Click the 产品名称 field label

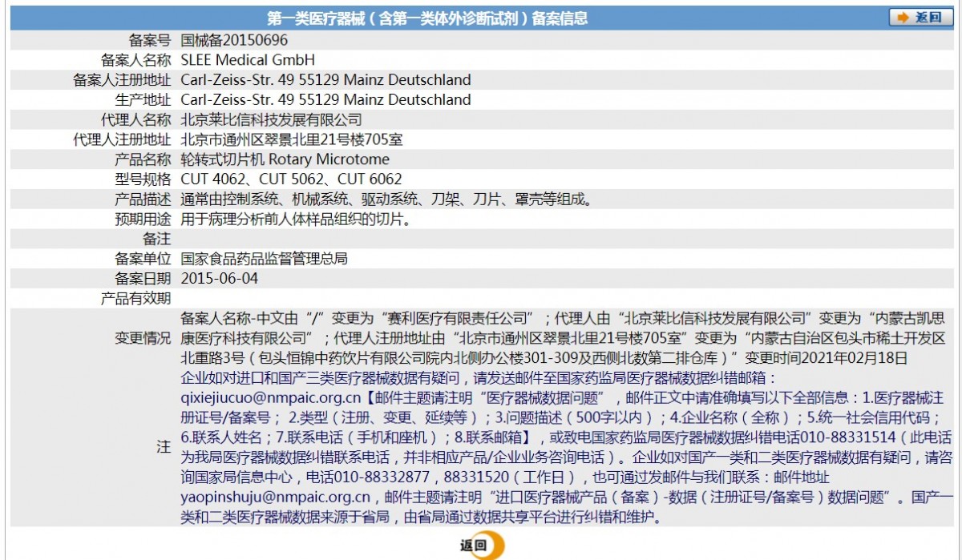tap(143, 159)
